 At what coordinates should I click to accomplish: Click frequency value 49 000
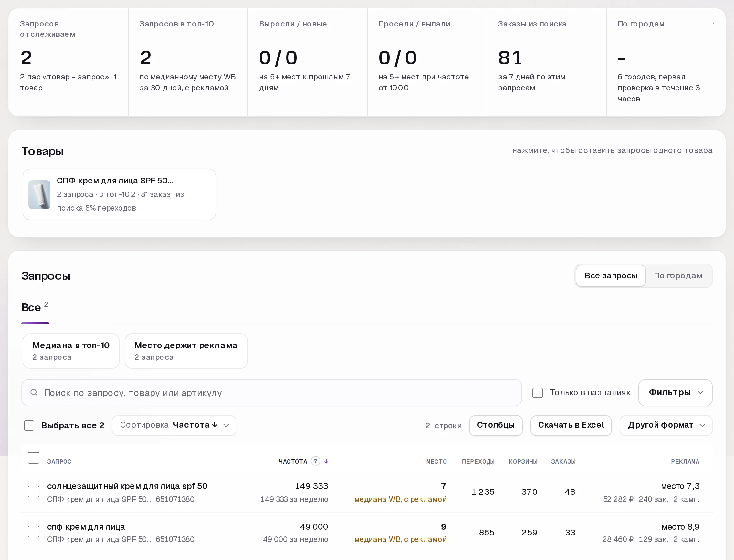click(313, 527)
